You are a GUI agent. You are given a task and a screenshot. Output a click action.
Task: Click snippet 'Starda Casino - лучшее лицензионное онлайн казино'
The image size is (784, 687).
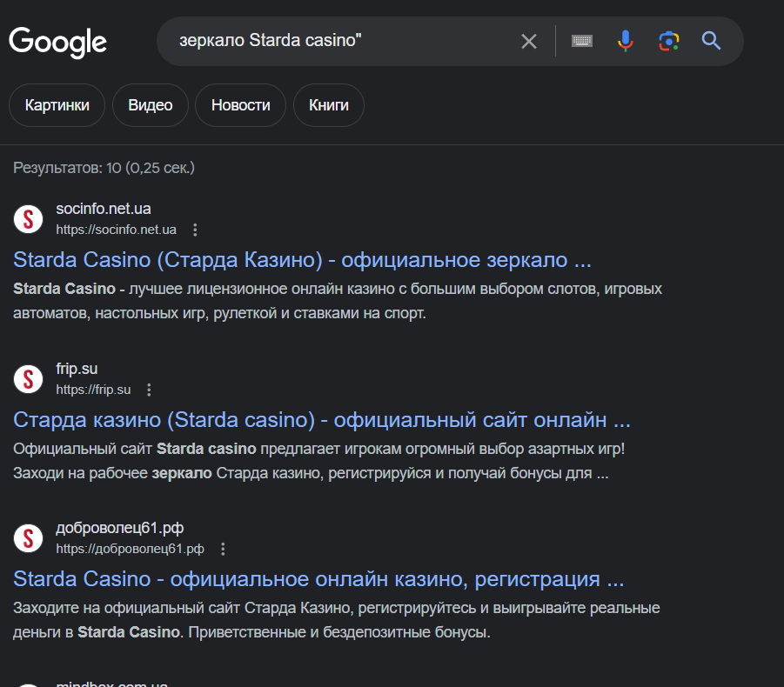338,301
